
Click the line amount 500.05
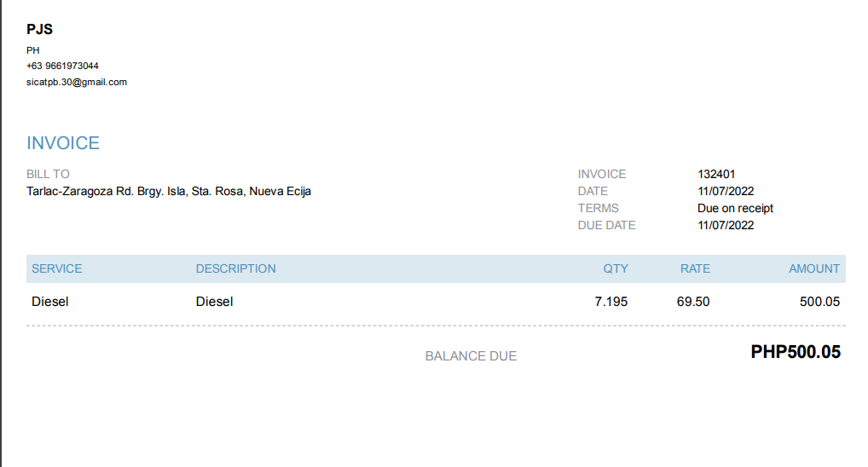[x=819, y=302]
